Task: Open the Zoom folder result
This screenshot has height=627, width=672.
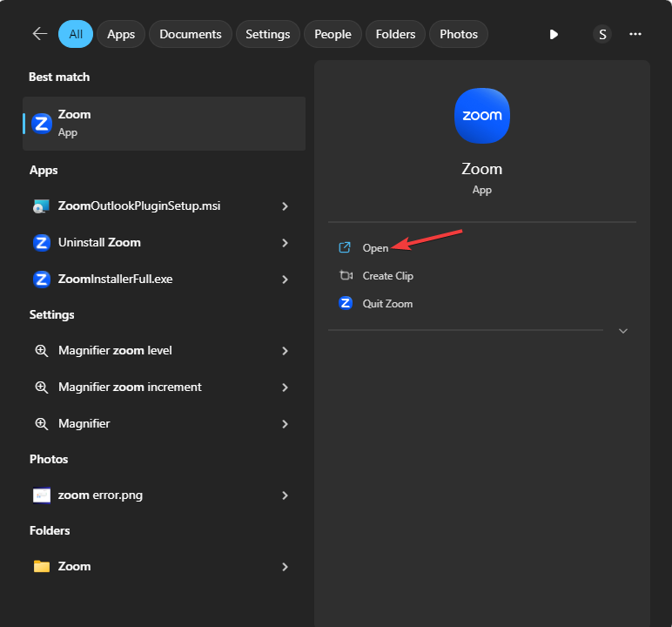Action: (x=165, y=567)
